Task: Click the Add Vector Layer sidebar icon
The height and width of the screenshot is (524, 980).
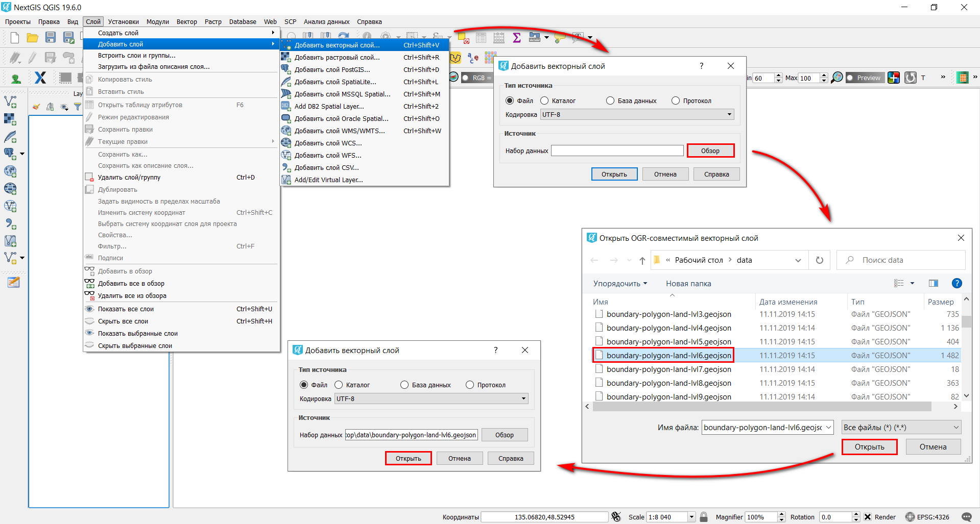Action: [10, 102]
